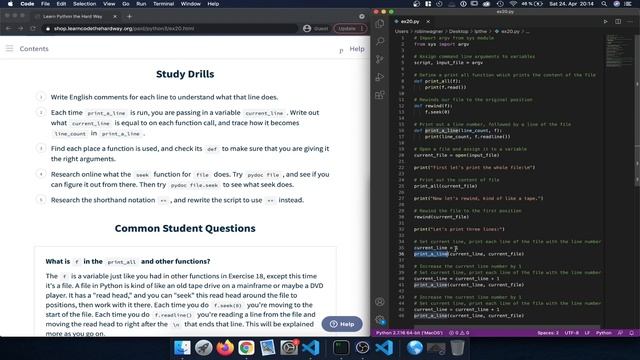
Task: Go forward in the browser
Action: coord(20,29)
